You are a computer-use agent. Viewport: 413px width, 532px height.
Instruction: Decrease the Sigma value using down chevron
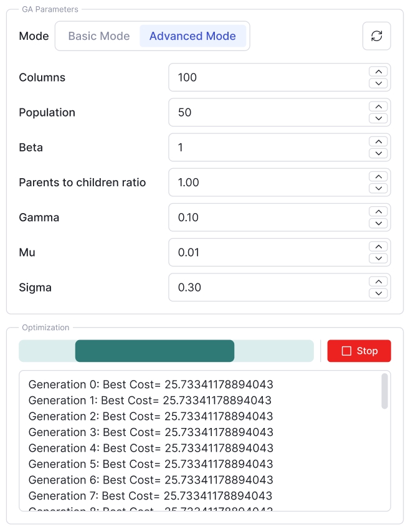click(x=377, y=293)
